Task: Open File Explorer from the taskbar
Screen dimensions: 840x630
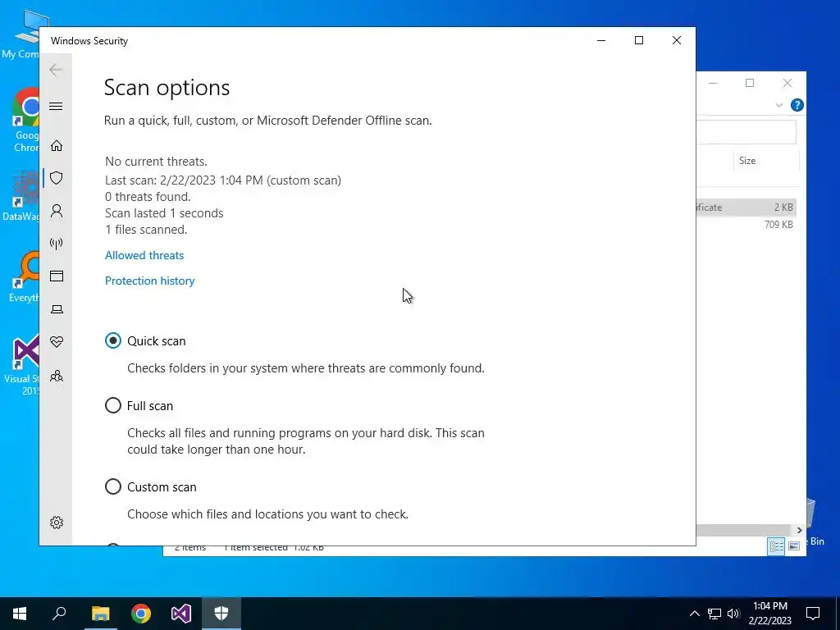Action: tap(100, 614)
